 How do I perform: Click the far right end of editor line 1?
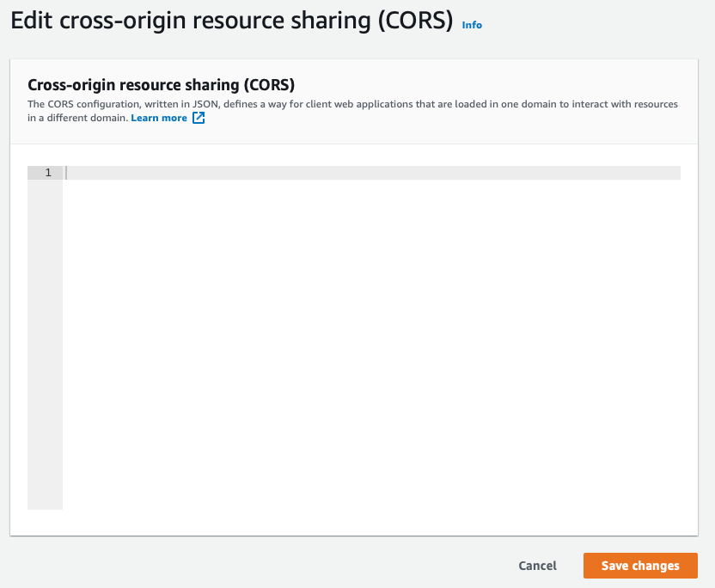(675, 173)
